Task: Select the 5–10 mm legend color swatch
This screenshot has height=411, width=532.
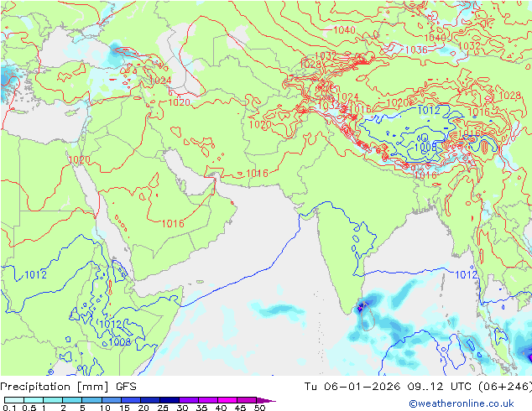Action: 91,400
